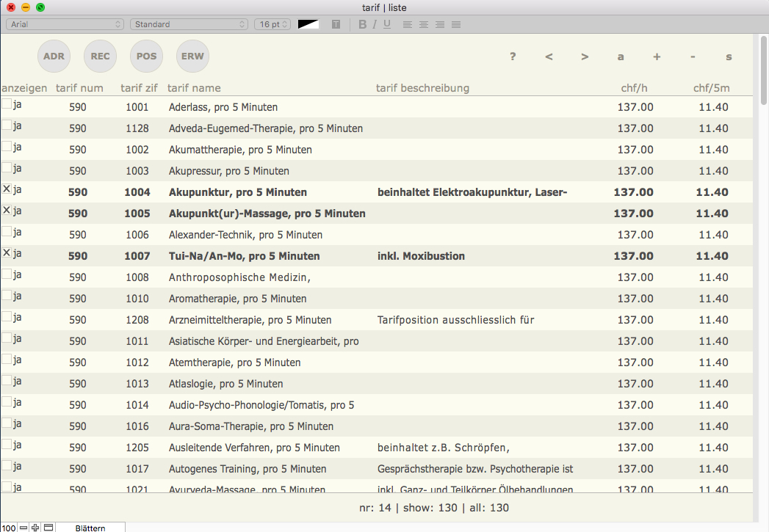The width and height of the screenshot is (769, 532).
Task: Click the + button to add record
Action: coord(657,57)
